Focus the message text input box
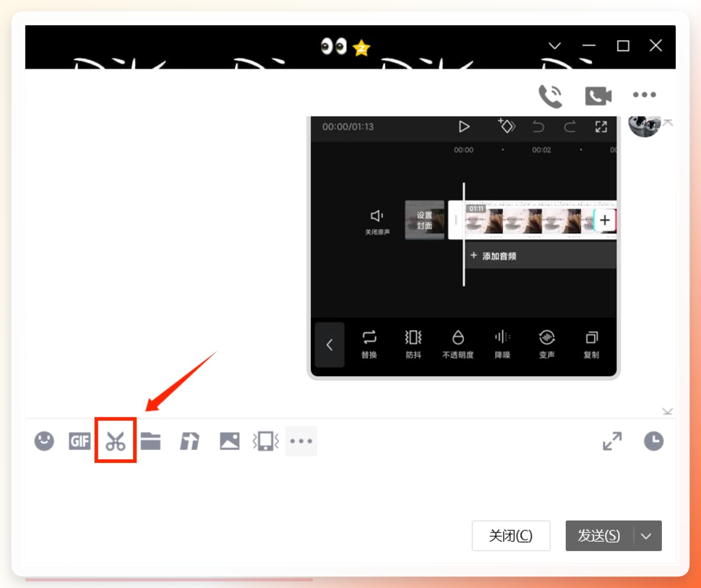 (350, 487)
